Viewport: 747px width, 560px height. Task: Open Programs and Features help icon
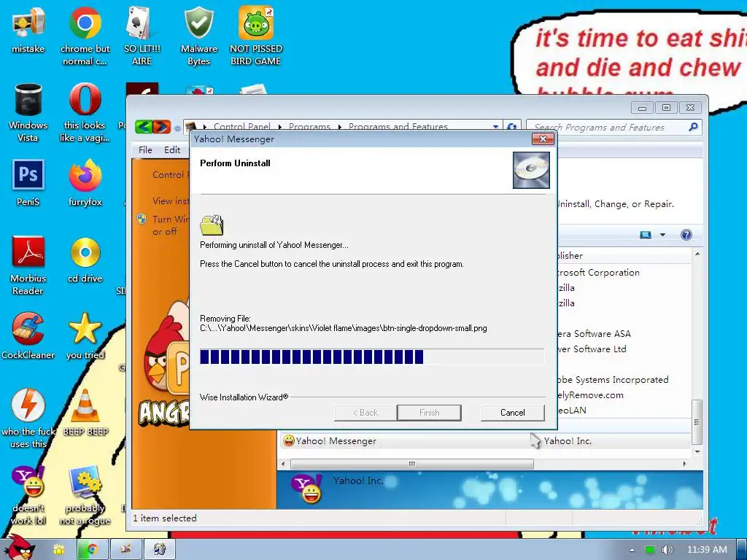[686, 235]
